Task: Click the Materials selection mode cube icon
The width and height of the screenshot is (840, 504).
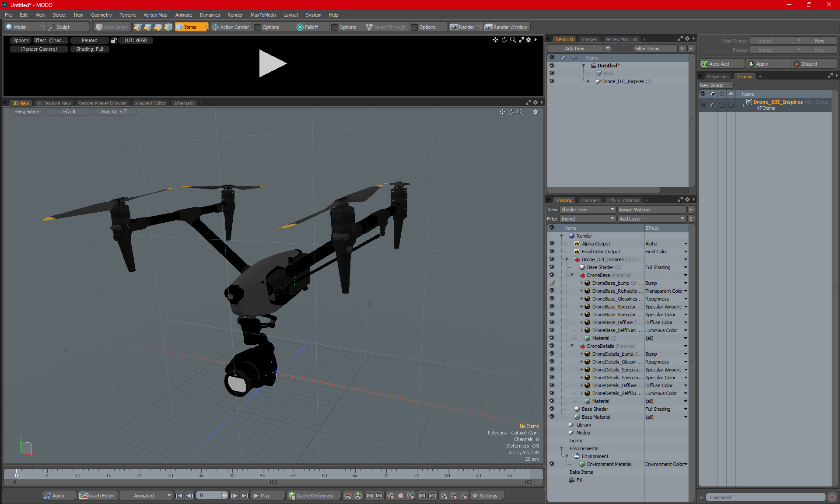Action: coord(168,27)
